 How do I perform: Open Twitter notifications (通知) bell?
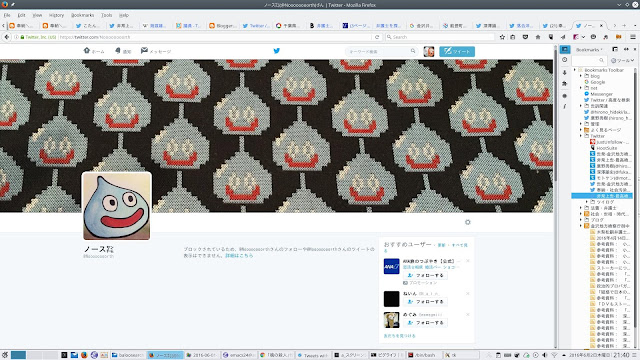[x=118, y=51]
